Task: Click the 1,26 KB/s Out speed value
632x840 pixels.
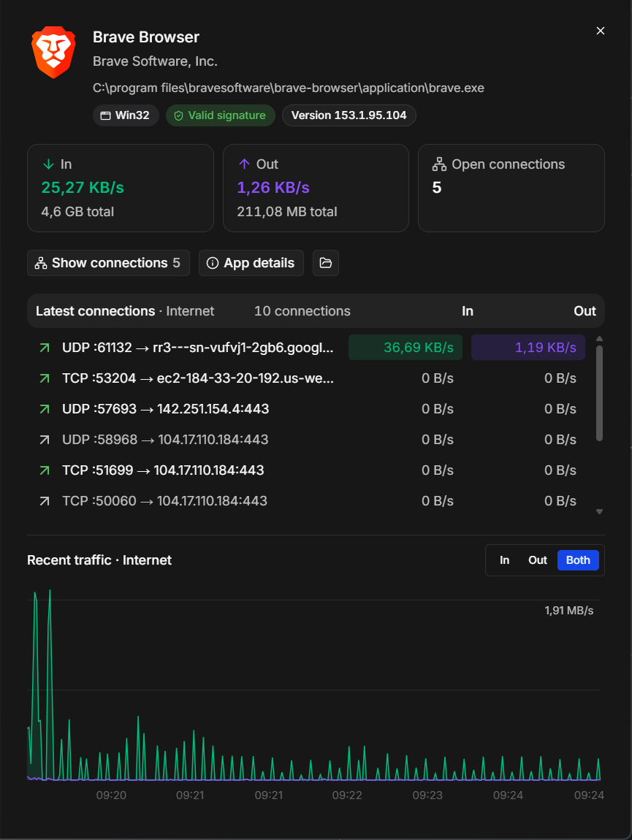Action: click(x=273, y=188)
